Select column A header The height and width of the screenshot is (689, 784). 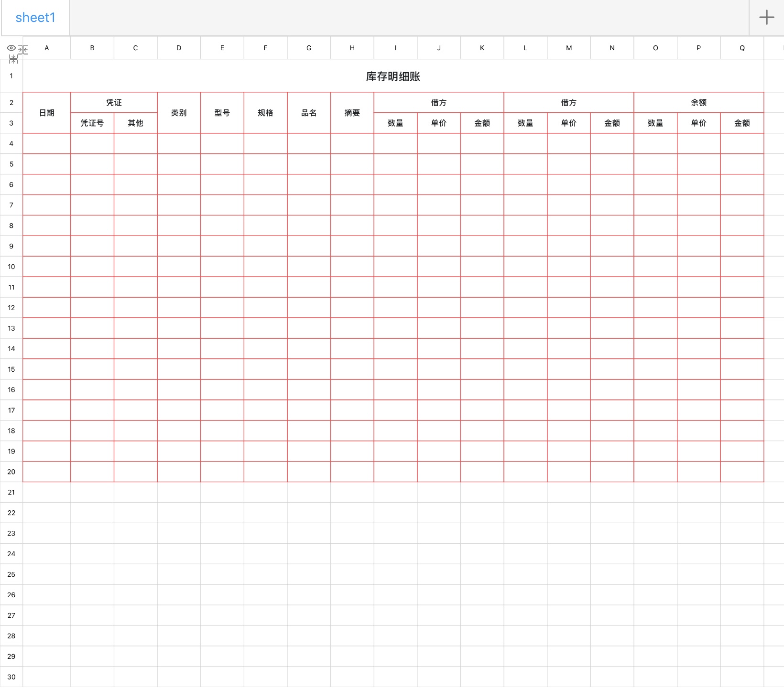click(x=47, y=48)
